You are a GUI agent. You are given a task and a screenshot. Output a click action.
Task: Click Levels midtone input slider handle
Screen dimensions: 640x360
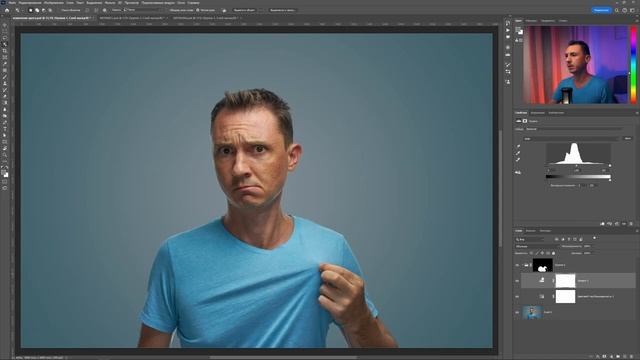(x=576, y=166)
